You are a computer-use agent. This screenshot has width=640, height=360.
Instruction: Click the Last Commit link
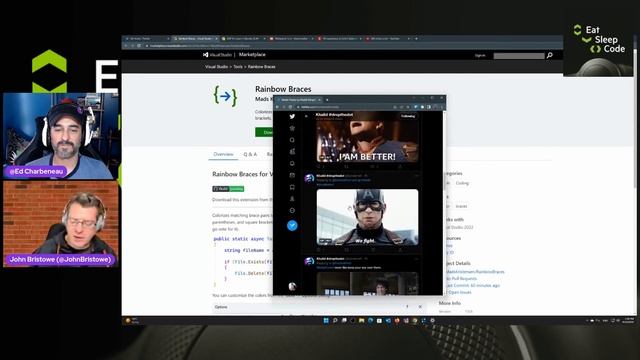[x=473, y=285]
